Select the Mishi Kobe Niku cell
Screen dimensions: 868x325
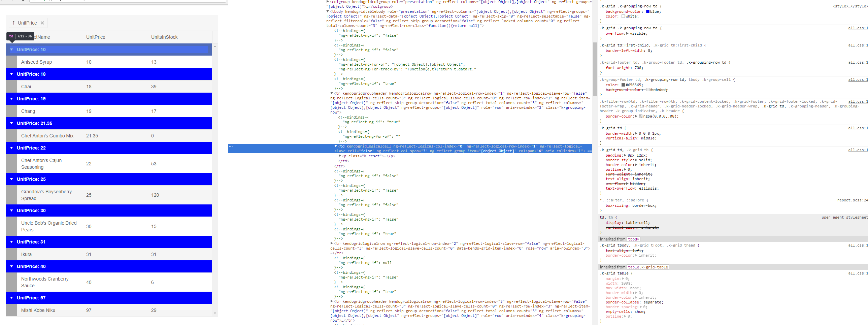49,311
